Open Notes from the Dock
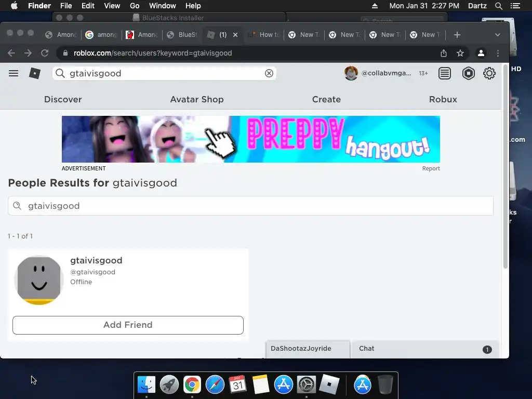The width and height of the screenshot is (532, 399). (261, 385)
